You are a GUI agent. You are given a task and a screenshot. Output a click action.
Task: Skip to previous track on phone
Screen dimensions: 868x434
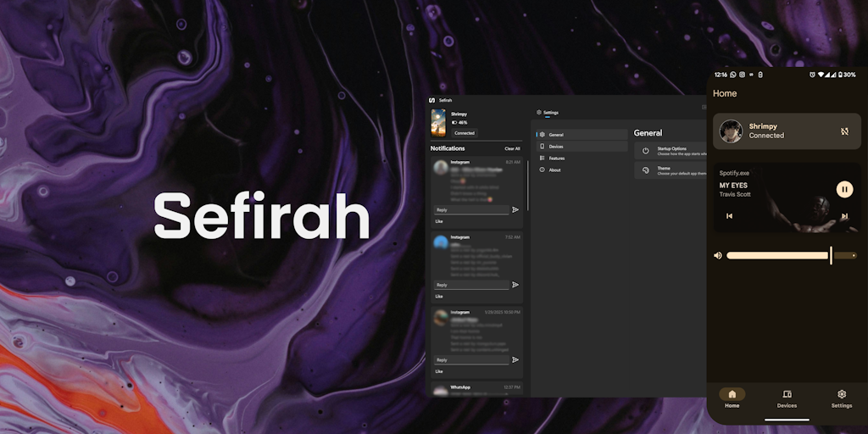729,216
